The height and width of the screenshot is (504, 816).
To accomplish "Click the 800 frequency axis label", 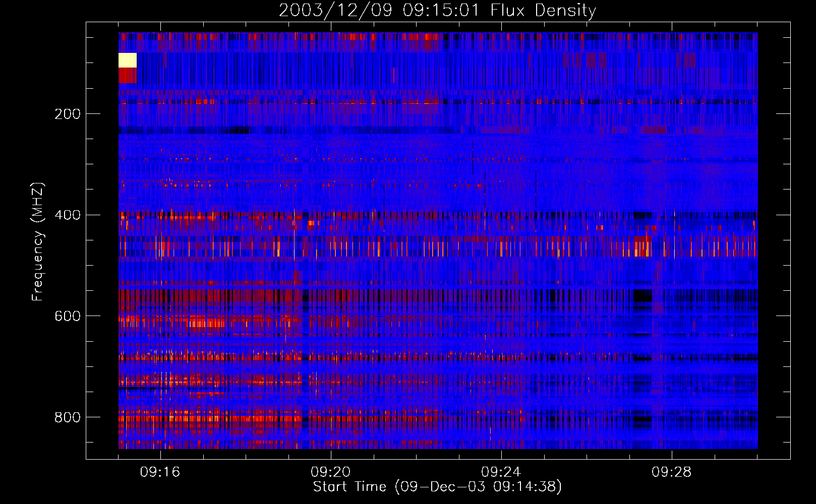I will pos(68,417).
